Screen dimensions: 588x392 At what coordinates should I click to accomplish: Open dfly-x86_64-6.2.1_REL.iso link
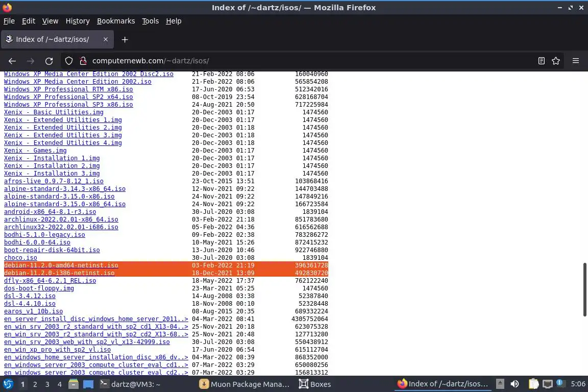point(50,281)
